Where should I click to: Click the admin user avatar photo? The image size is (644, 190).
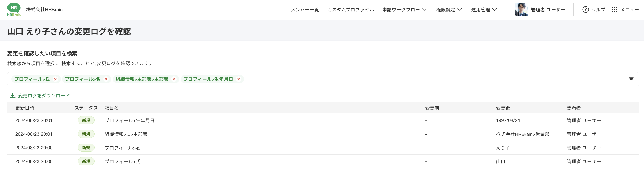[521, 10]
